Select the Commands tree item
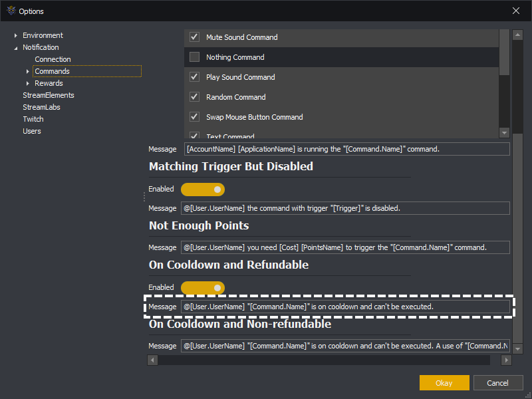Viewport: 532px width, 399px height. pyautogui.click(x=87, y=71)
